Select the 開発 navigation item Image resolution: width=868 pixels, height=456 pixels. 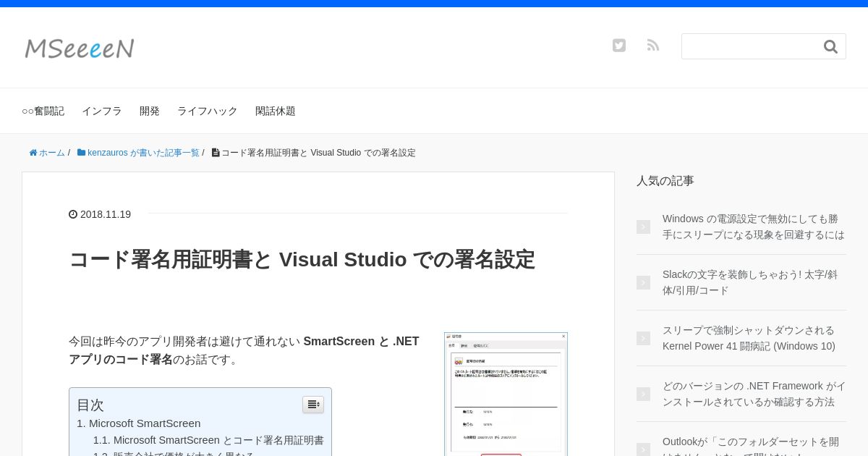(x=150, y=111)
